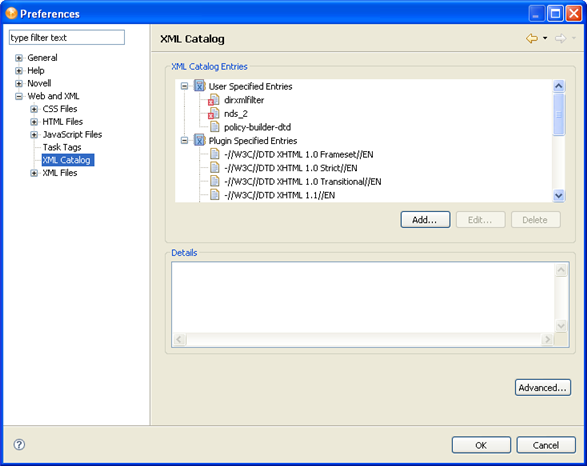This screenshot has width=587, height=466.
Task: Select Novell in preferences tree
Action: pyautogui.click(x=39, y=83)
